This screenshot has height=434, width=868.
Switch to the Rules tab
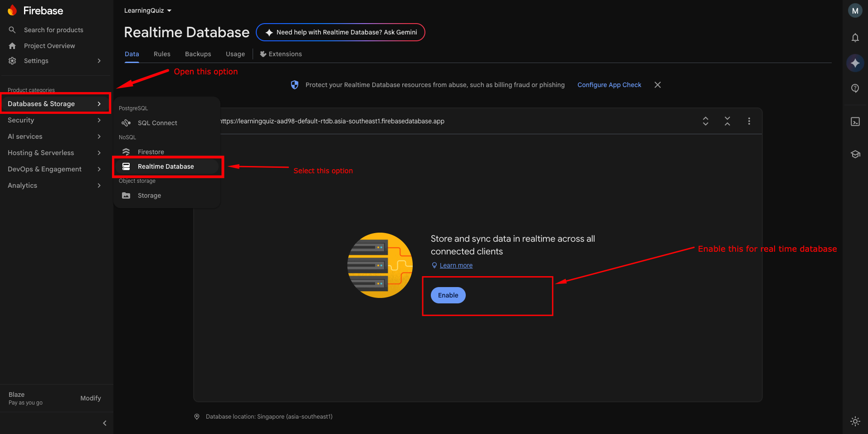[x=162, y=54]
